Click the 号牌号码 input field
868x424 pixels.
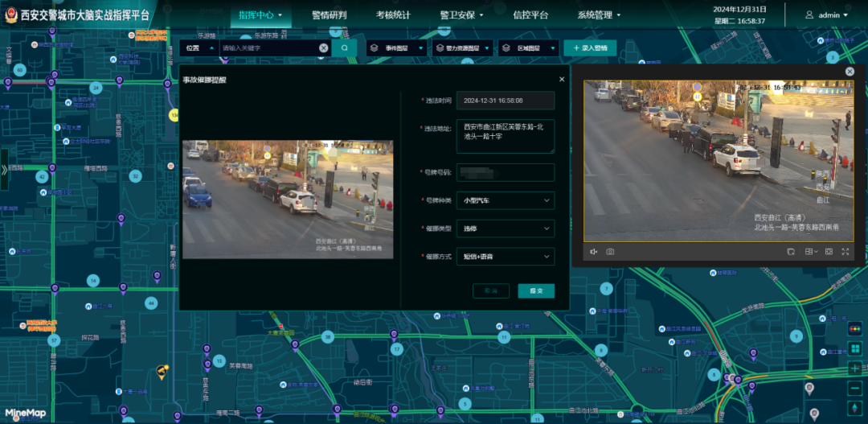pyautogui.click(x=505, y=173)
